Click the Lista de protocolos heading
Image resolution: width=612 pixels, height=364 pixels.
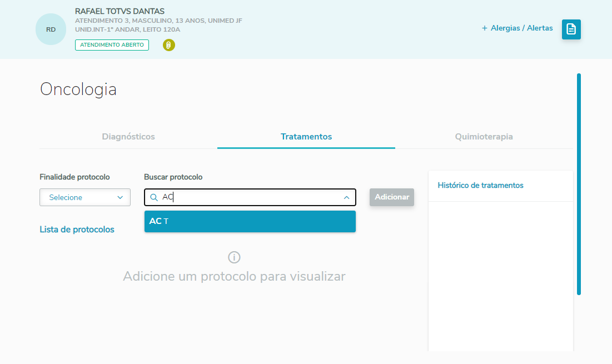77,230
